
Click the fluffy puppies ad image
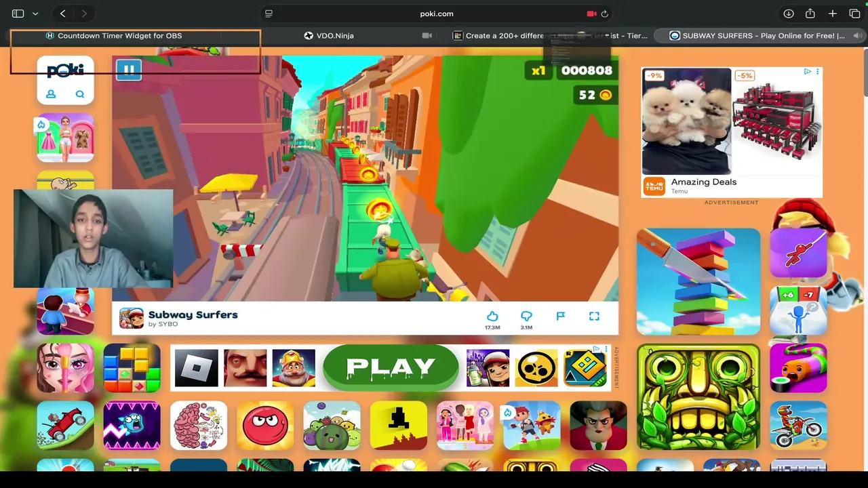686,121
